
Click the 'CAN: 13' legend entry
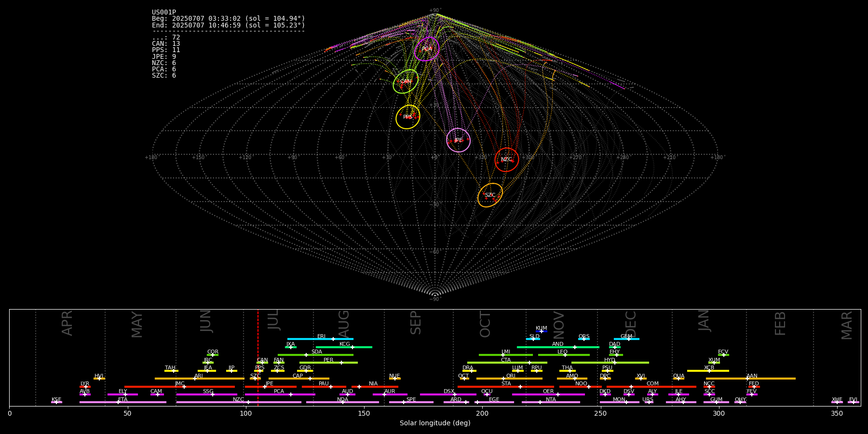pyautogui.click(x=166, y=44)
